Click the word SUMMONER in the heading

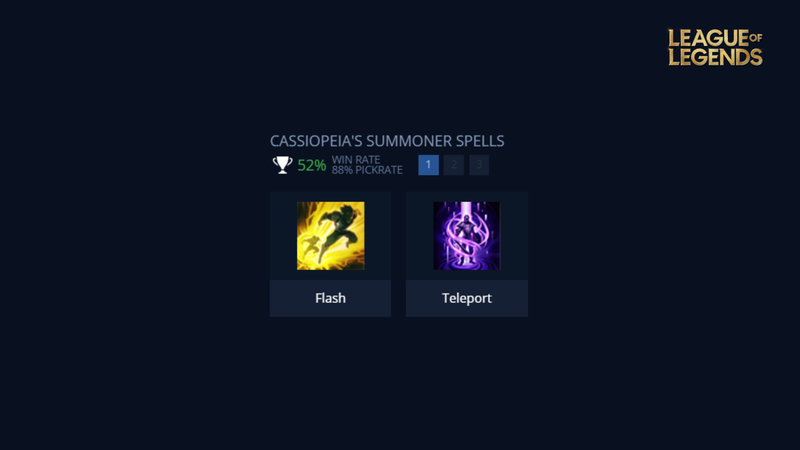pos(409,141)
